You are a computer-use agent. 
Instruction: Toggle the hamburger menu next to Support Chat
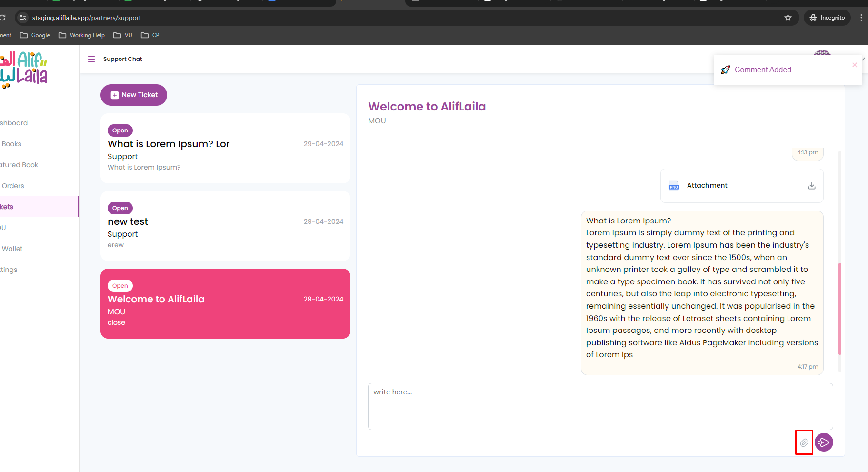[91, 59]
